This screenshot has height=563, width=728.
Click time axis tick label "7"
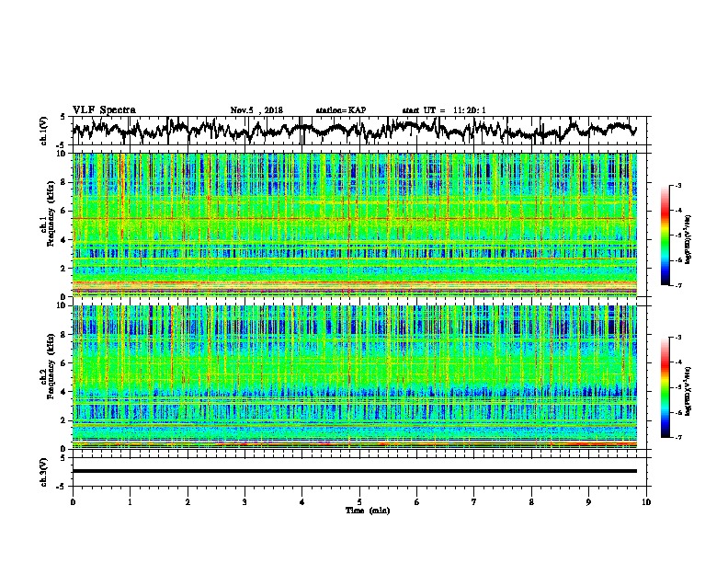click(474, 502)
